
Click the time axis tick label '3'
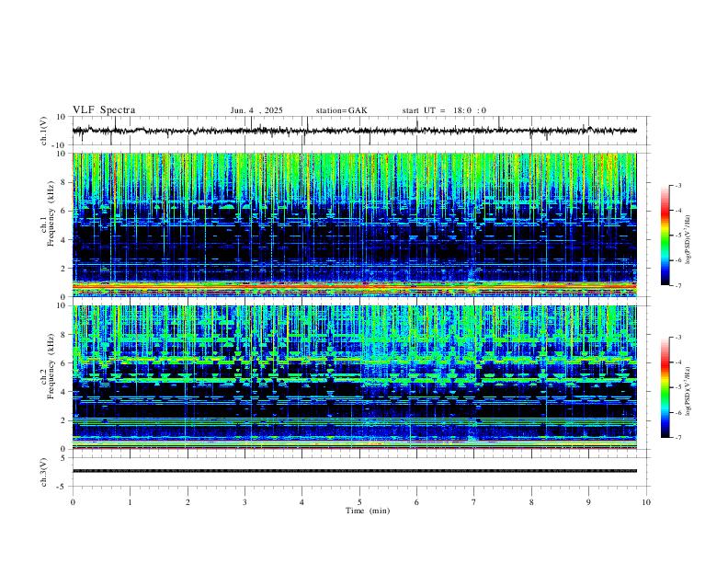[245, 502]
